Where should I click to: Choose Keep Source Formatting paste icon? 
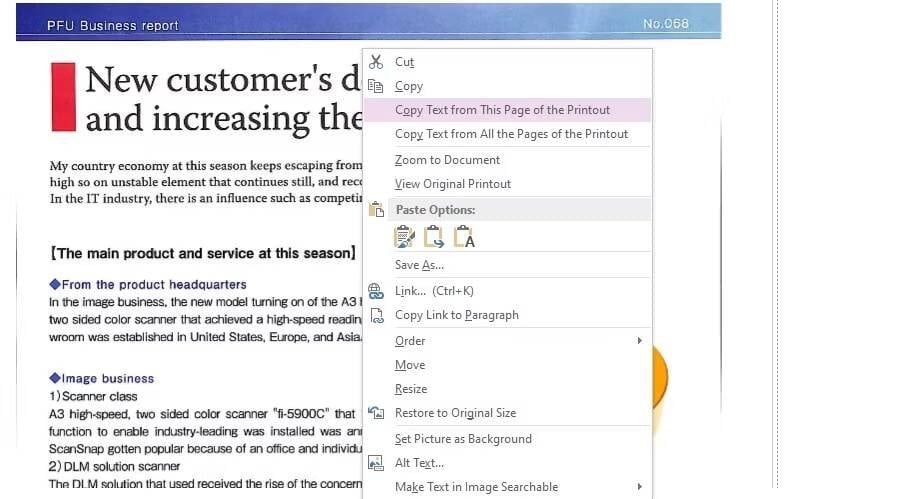click(x=404, y=237)
